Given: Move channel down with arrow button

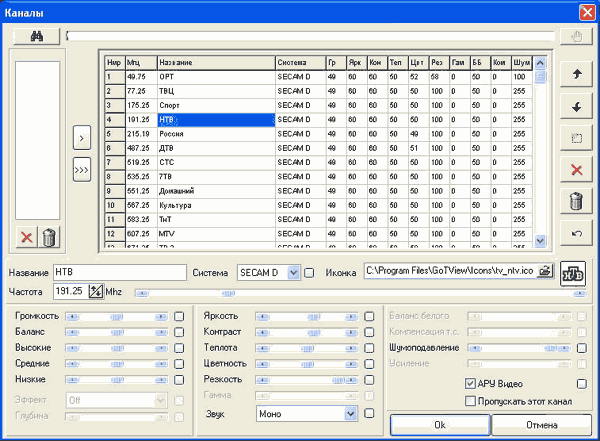Looking at the screenshot, I should (x=576, y=106).
